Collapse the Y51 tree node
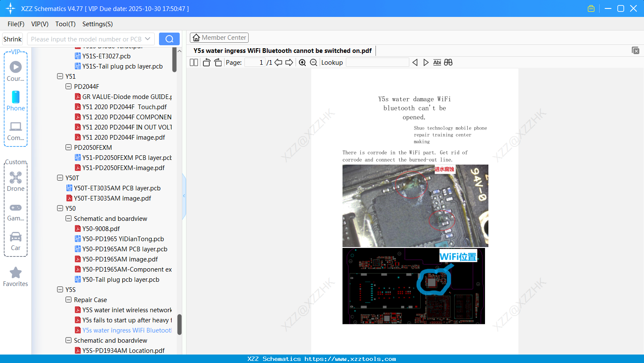Screen dimensions: 644x363 pyautogui.click(x=60, y=76)
